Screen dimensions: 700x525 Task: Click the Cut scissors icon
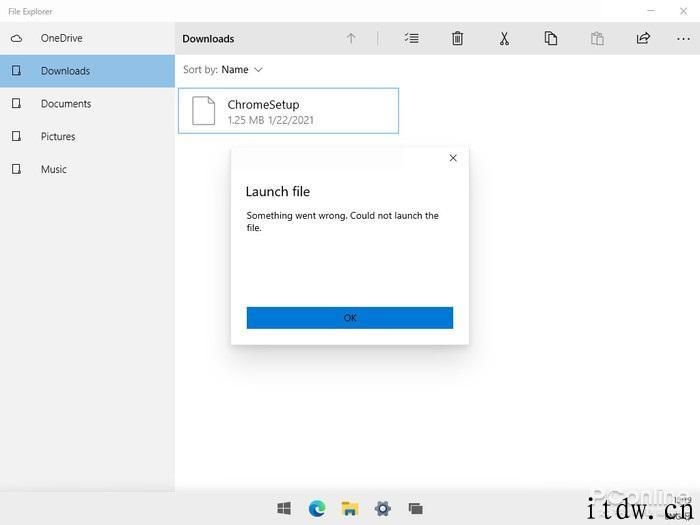point(504,38)
